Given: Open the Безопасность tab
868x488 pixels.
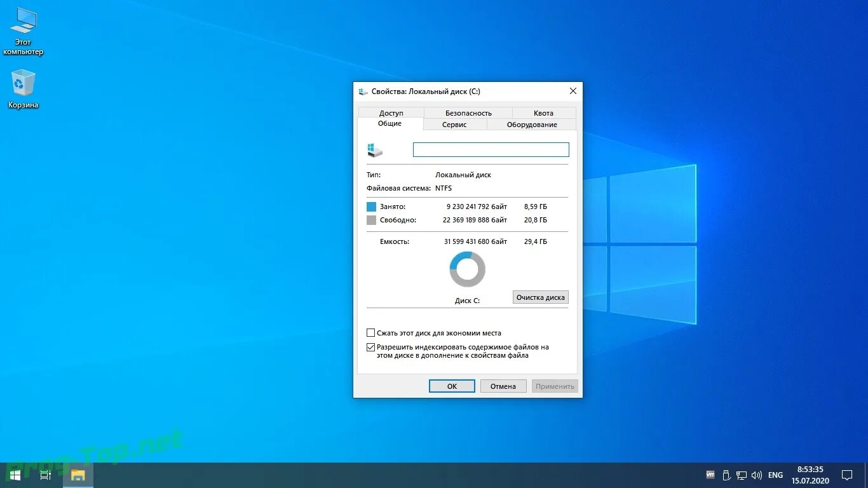Looking at the screenshot, I should (x=467, y=112).
